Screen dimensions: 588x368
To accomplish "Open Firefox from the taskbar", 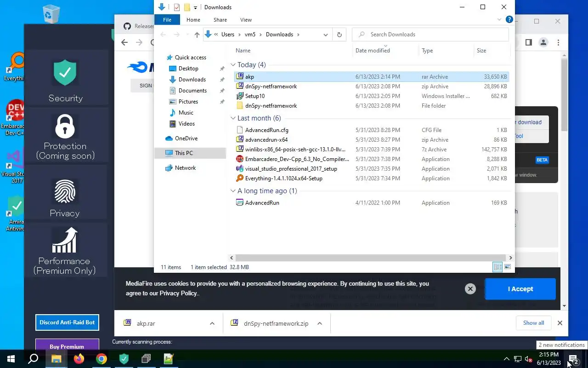I will (x=79, y=359).
